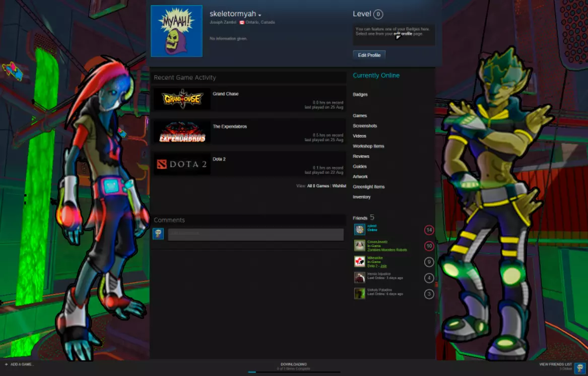Open the Dota 2 game logo
This screenshot has width=588, height=376.
click(x=182, y=164)
